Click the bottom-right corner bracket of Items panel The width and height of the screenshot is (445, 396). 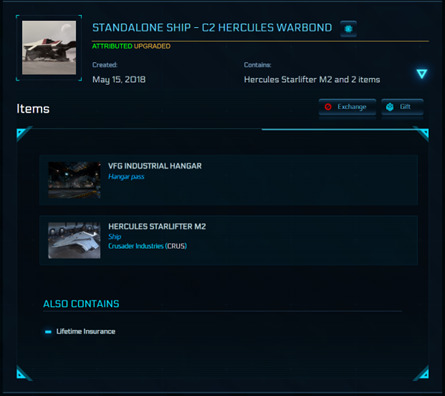pos(421,373)
